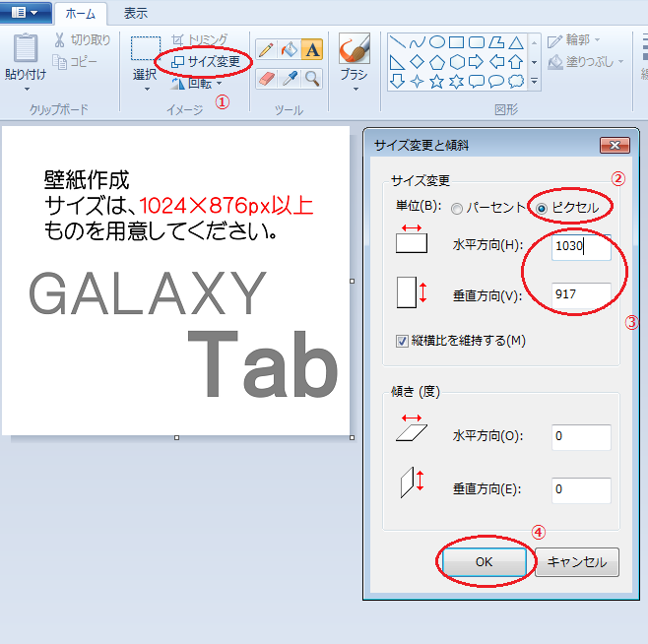Image resolution: width=648 pixels, height=644 pixels.
Task: Click the Cancel (キャンセル) button
Action: point(577,562)
